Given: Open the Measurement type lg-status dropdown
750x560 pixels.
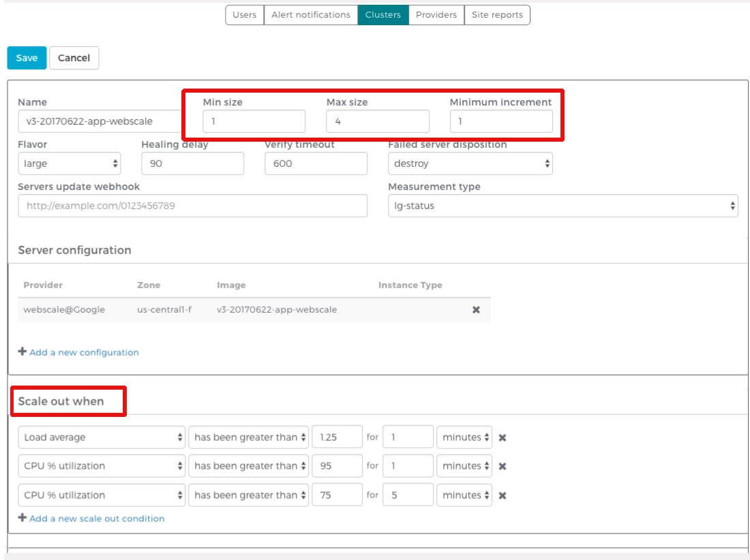Looking at the screenshot, I should [x=562, y=206].
